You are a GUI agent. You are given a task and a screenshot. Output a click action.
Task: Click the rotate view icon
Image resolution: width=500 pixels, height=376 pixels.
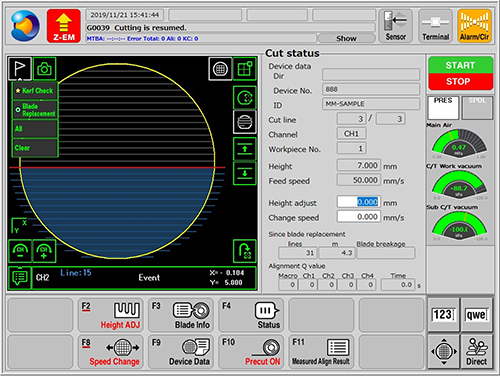(245, 251)
